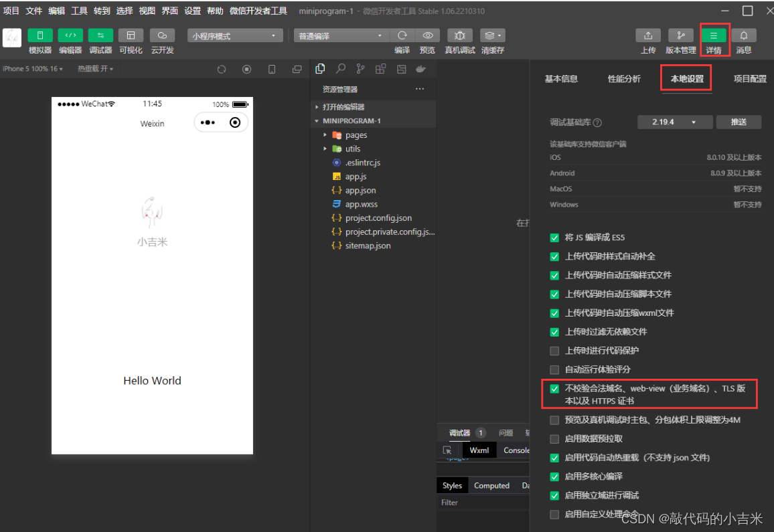
Task: Open the 热重载 开 dropdown
Action: [x=95, y=69]
